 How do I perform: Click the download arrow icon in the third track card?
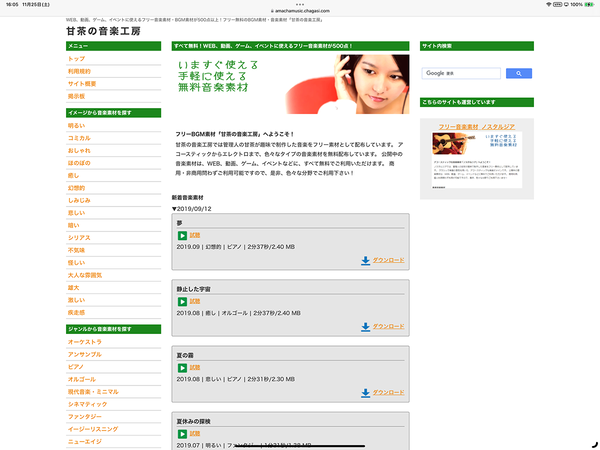365,393
